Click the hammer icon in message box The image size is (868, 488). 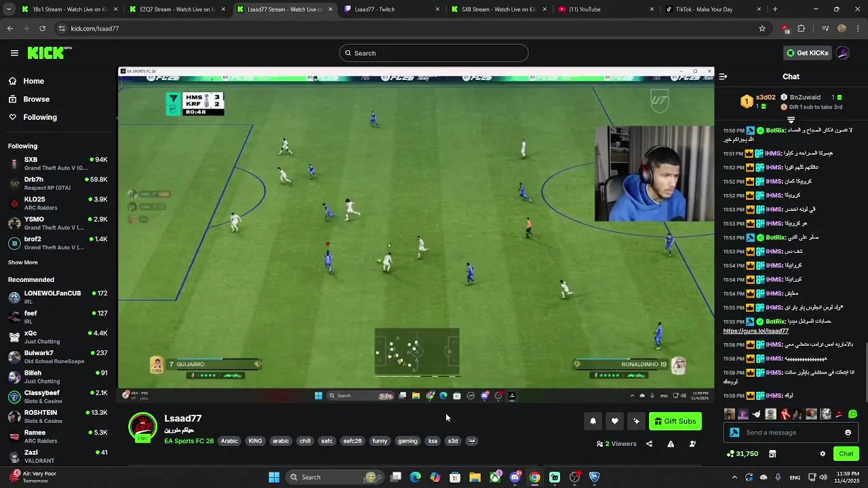(x=734, y=432)
